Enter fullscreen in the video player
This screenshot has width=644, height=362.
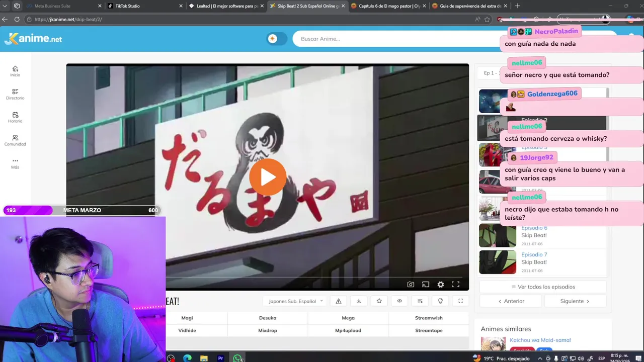[455, 285]
